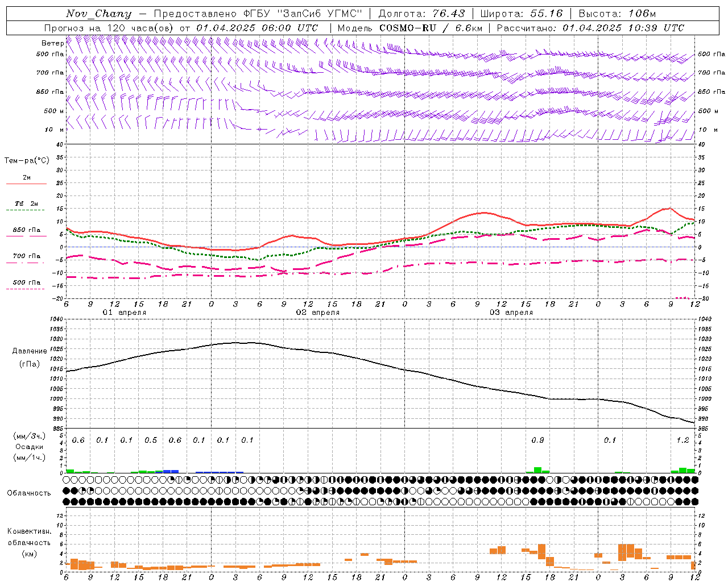Click the '(км)' unit under convective cloudiness
The height and width of the screenshot is (582, 728).
[x=29, y=554]
